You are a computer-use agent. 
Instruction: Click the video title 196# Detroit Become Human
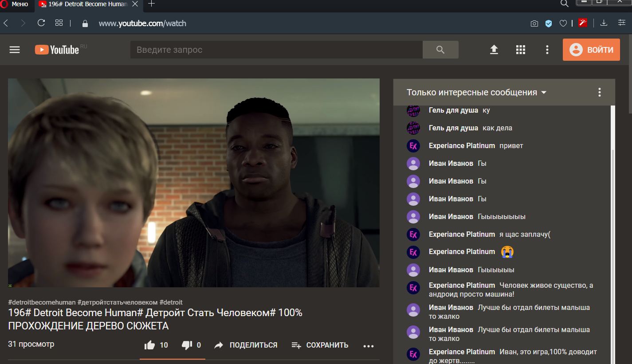coord(155,319)
